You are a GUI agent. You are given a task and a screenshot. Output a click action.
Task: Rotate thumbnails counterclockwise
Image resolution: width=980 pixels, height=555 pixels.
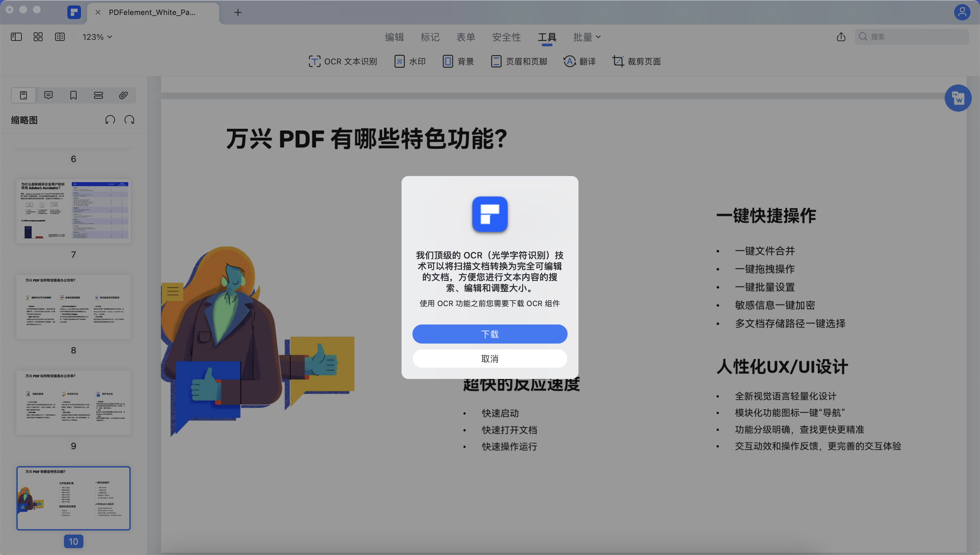coord(110,120)
